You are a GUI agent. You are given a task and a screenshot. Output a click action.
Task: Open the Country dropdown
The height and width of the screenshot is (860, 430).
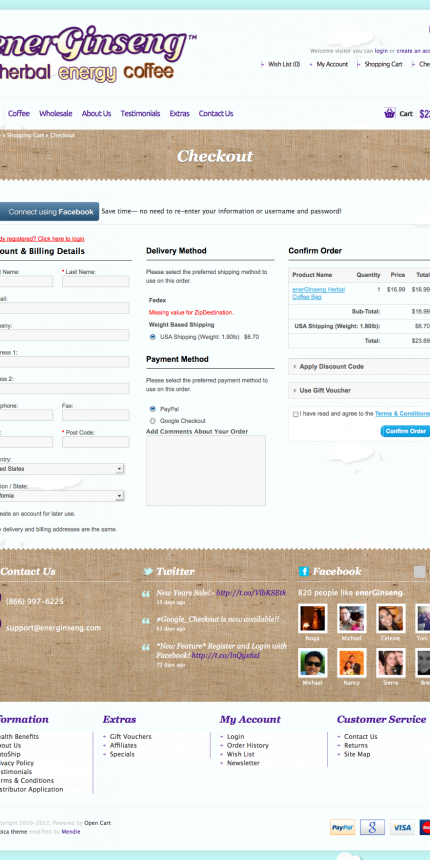tap(61, 469)
